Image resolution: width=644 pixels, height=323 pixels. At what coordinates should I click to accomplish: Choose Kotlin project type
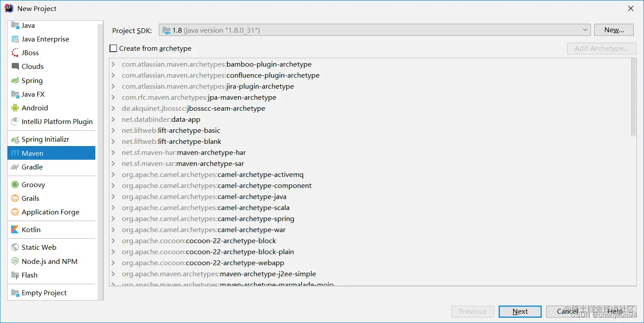pos(51,229)
